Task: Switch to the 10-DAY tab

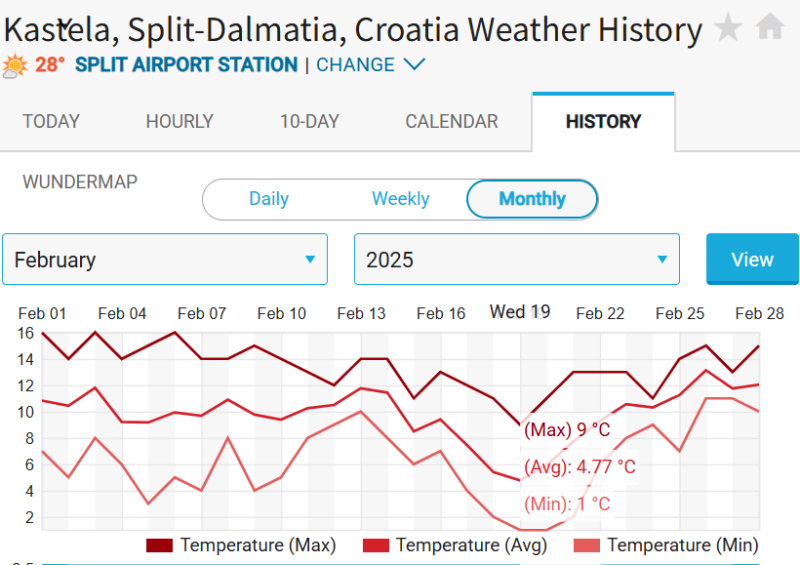Action: coord(309,122)
